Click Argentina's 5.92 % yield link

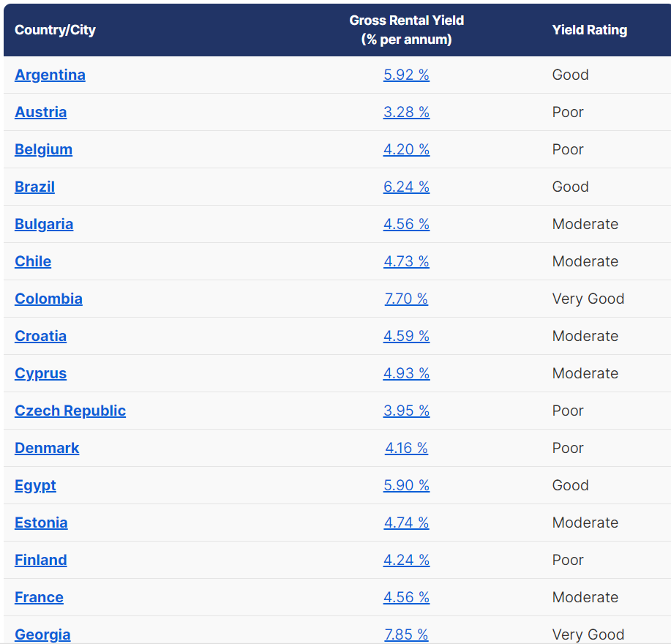(406, 75)
